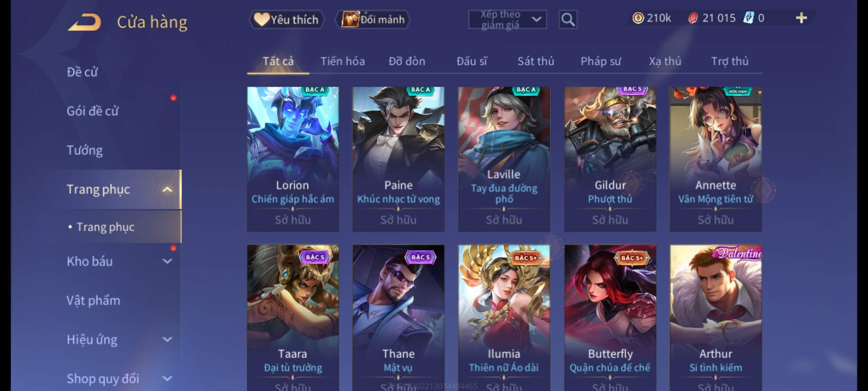Open Gói đề cử sidebar item
The image size is (868, 391).
93,111
